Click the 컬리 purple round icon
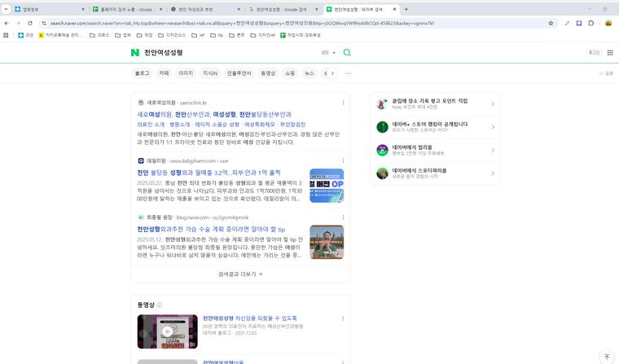Viewport: 619px width, 364px height. pos(382,150)
